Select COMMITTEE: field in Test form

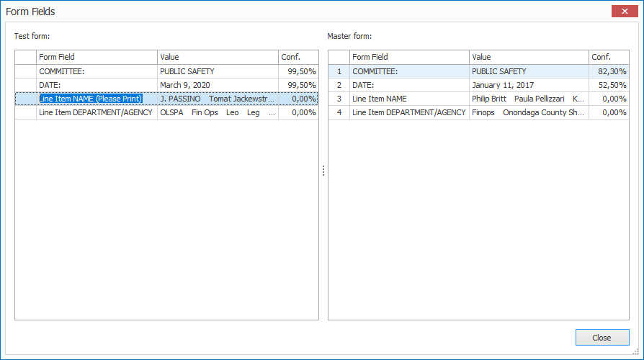[x=97, y=71]
